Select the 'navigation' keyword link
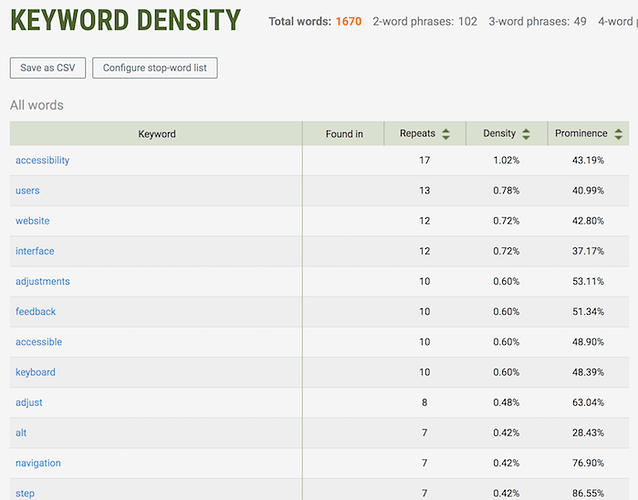The image size is (638, 500). point(38,463)
